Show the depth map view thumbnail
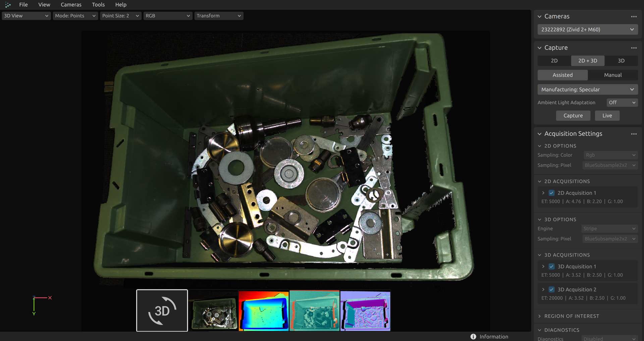The image size is (644, 341). tap(264, 310)
